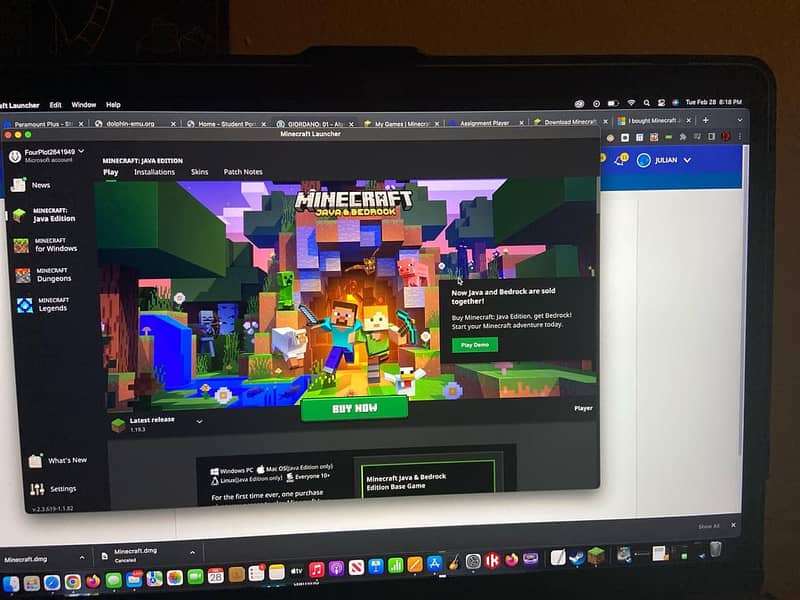This screenshot has width=800, height=600.
Task: Open App Store from the Dock
Action: coord(434,563)
